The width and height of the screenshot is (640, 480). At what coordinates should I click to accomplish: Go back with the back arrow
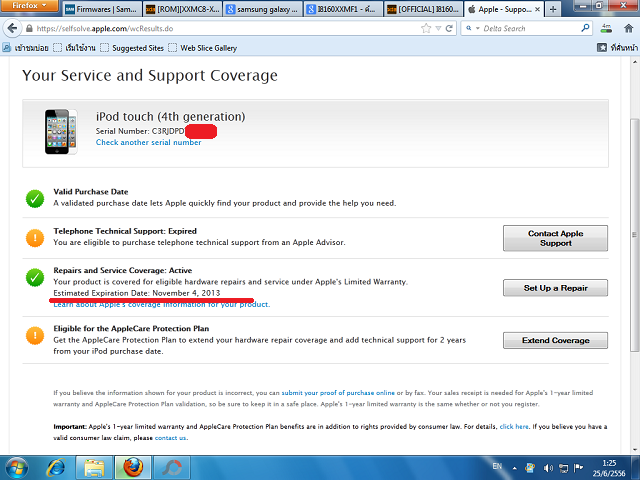(x=12, y=29)
